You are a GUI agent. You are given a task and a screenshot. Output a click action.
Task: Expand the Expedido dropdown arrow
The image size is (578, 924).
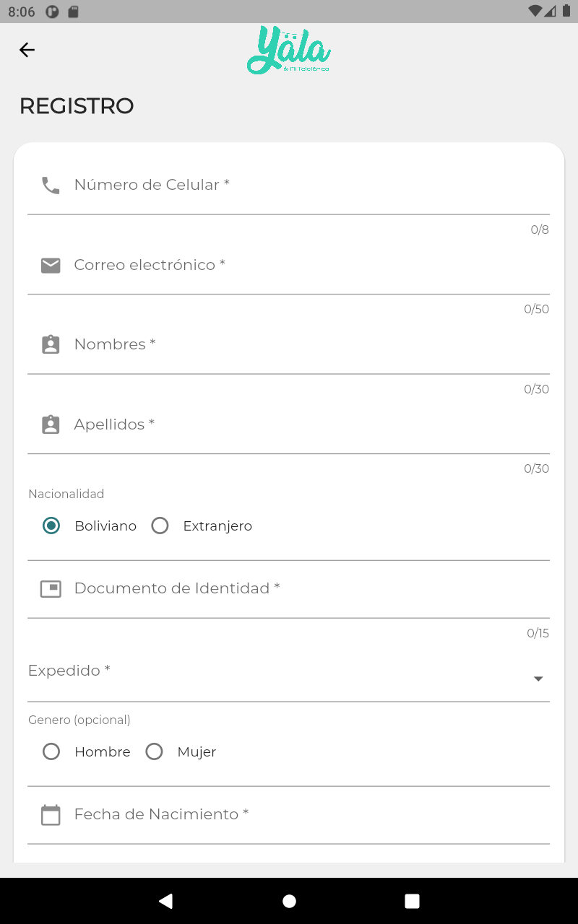tap(538, 679)
